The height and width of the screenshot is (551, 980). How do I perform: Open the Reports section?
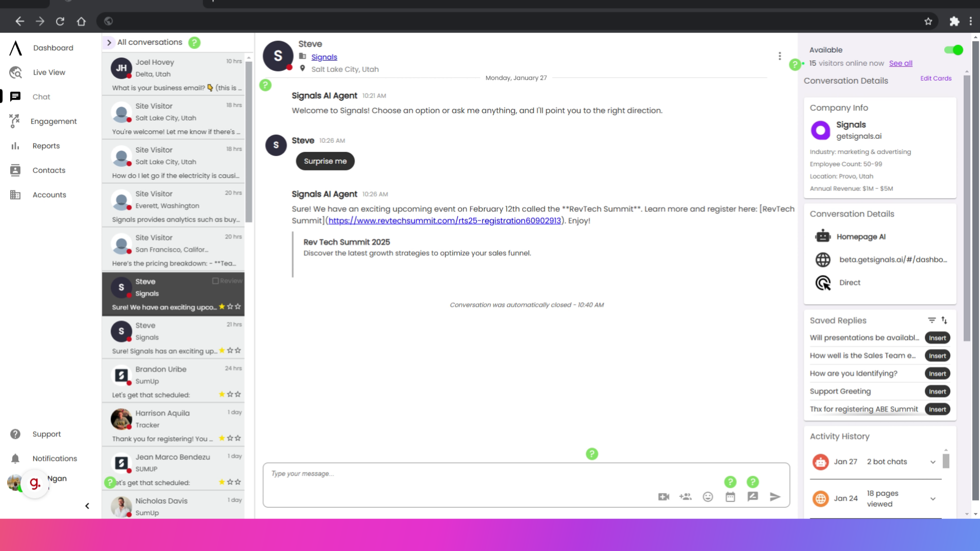pyautogui.click(x=45, y=145)
